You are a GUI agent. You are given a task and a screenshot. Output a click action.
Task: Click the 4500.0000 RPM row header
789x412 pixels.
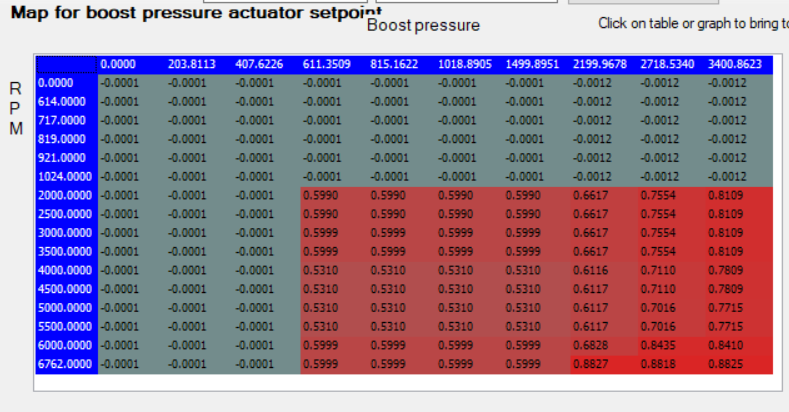tap(66, 289)
